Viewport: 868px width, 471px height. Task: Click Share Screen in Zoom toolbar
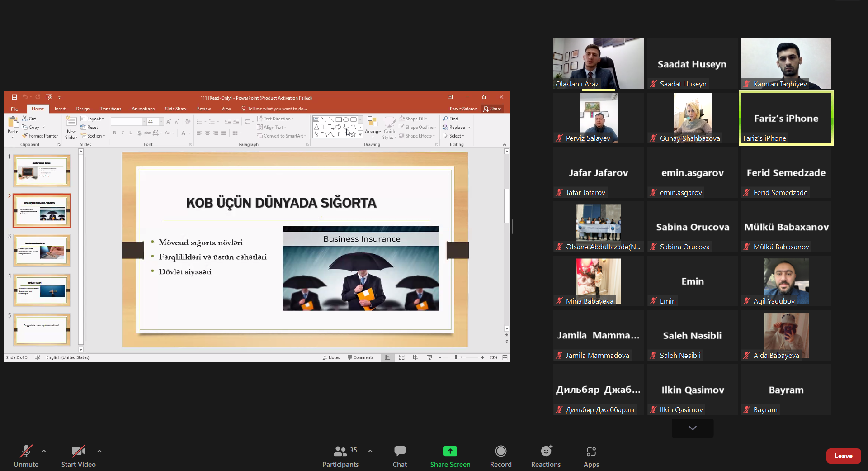450,456
